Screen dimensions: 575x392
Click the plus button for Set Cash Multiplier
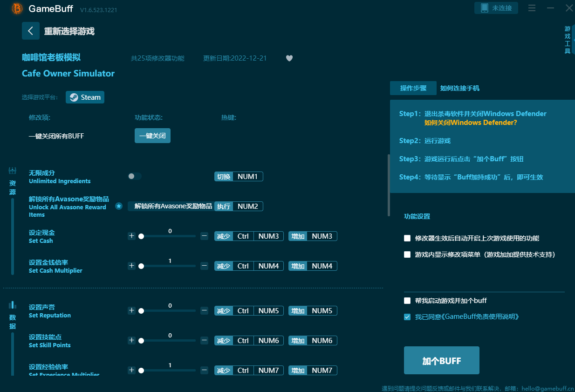coord(131,266)
